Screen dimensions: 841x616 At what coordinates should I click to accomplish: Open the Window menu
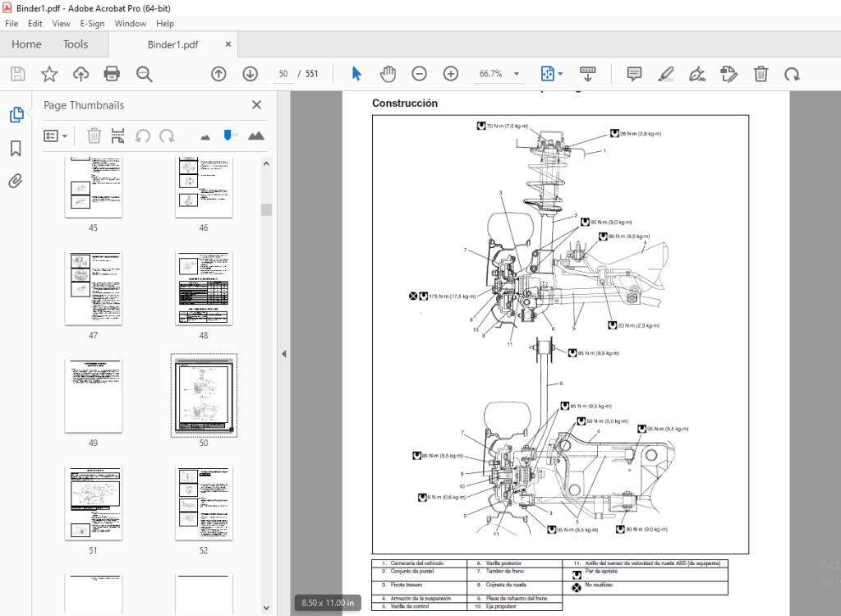(130, 24)
